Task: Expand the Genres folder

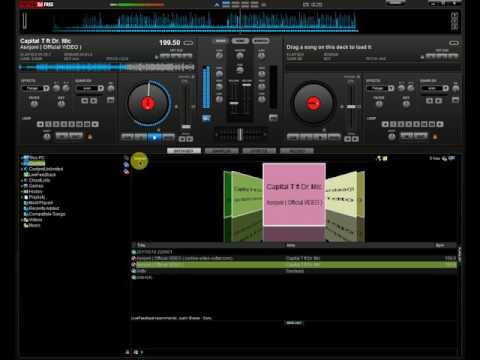Action: (x=22, y=186)
